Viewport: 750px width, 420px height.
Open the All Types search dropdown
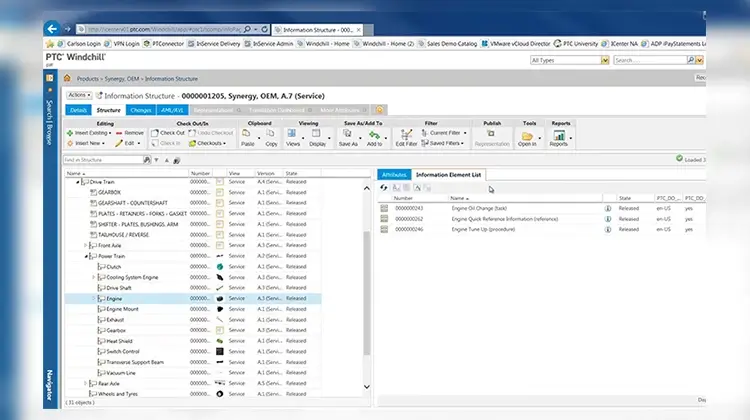605,60
